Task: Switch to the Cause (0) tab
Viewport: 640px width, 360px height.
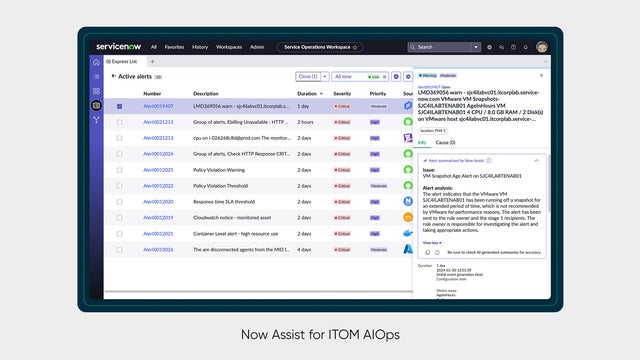Action: 445,142
